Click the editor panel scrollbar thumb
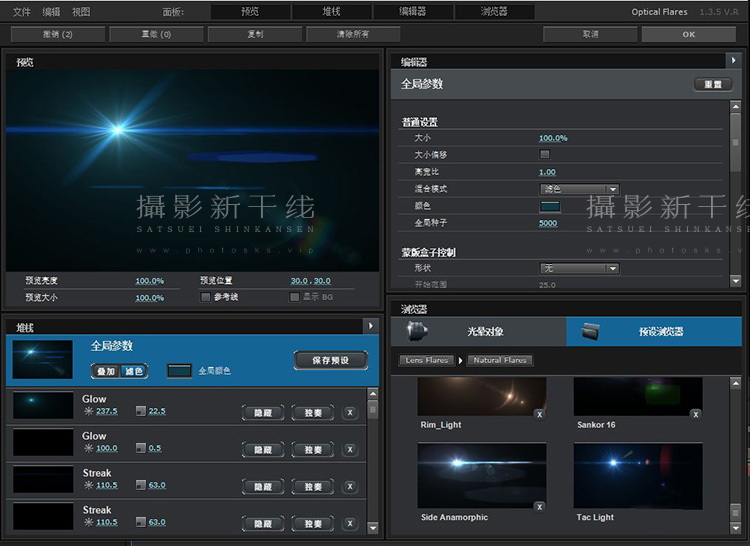750x546 pixels. coord(736,143)
